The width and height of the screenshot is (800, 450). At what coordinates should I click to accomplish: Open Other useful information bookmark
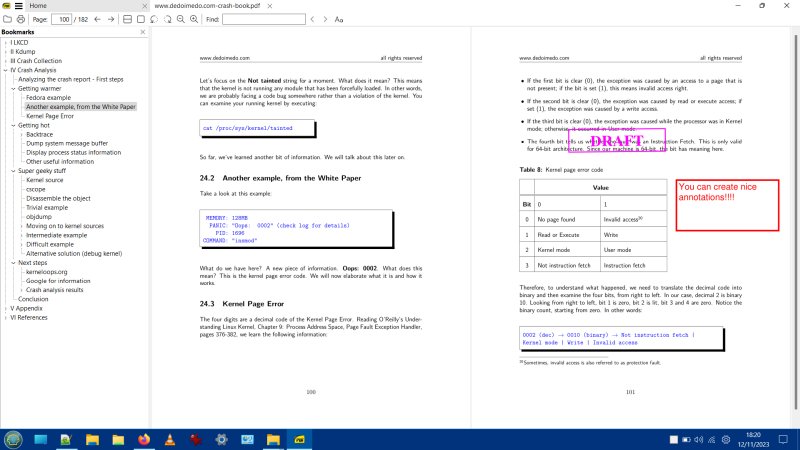pos(60,162)
